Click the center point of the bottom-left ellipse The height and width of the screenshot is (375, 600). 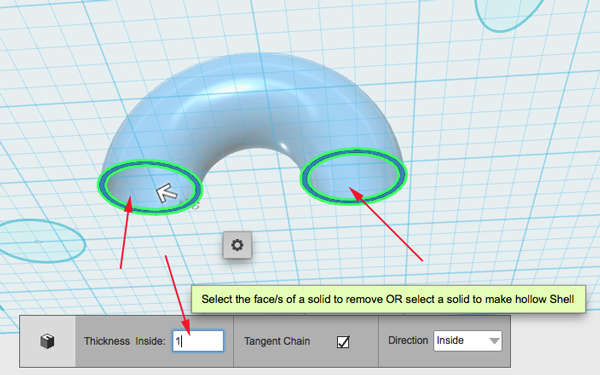[38, 241]
